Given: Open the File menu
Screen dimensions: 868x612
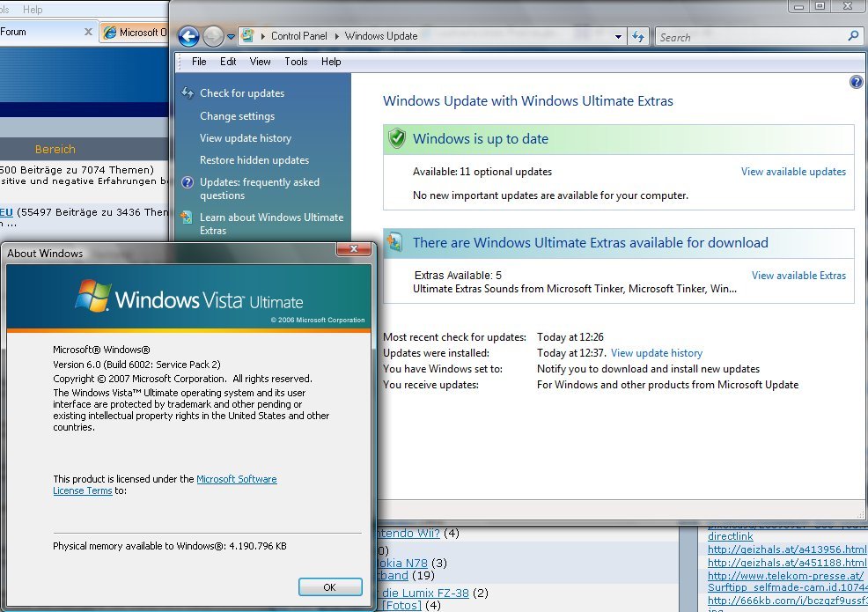Looking at the screenshot, I should coord(199,62).
